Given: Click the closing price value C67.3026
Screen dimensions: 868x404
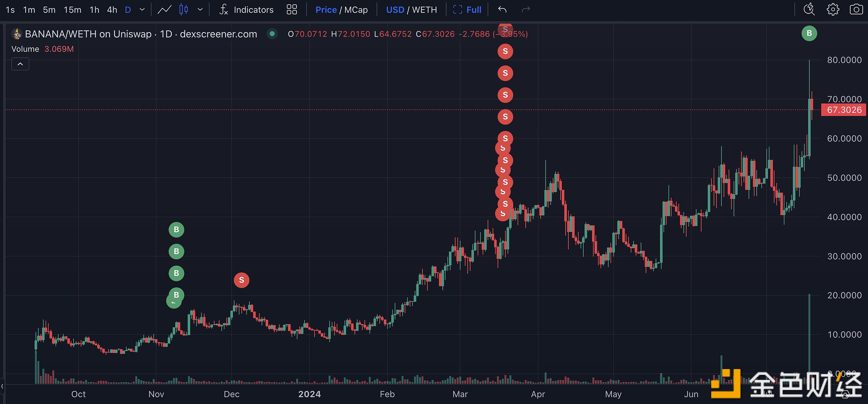Looking at the screenshot, I should pos(435,34).
